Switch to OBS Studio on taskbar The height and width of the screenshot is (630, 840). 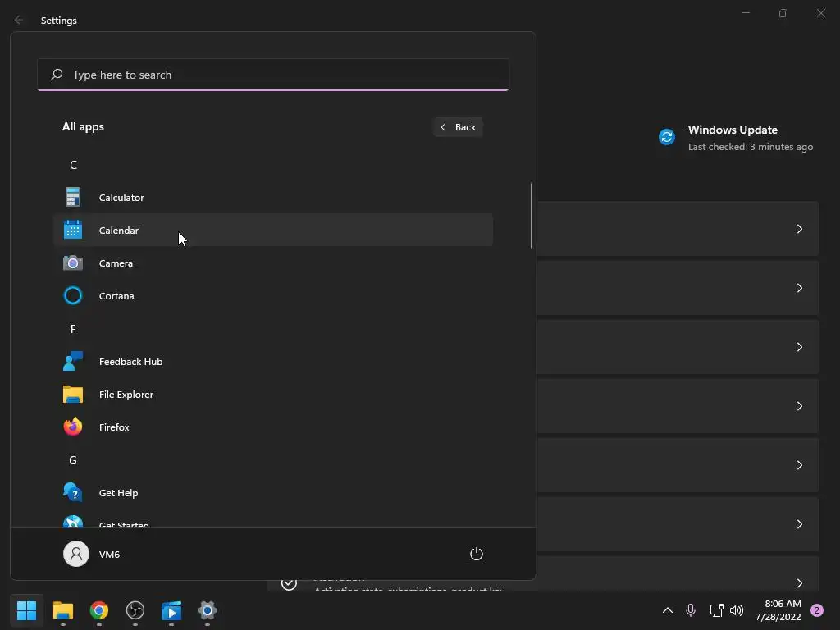135,610
